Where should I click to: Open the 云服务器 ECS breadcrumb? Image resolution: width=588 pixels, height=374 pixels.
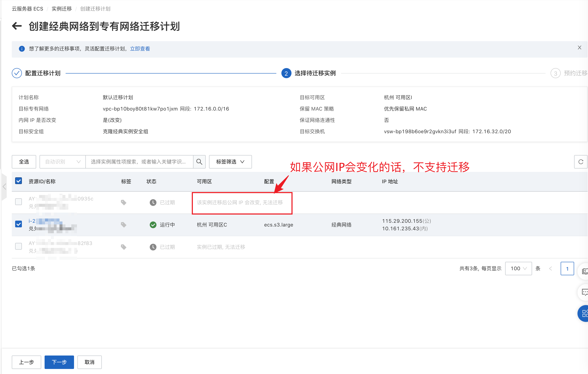[x=27, y=9]
